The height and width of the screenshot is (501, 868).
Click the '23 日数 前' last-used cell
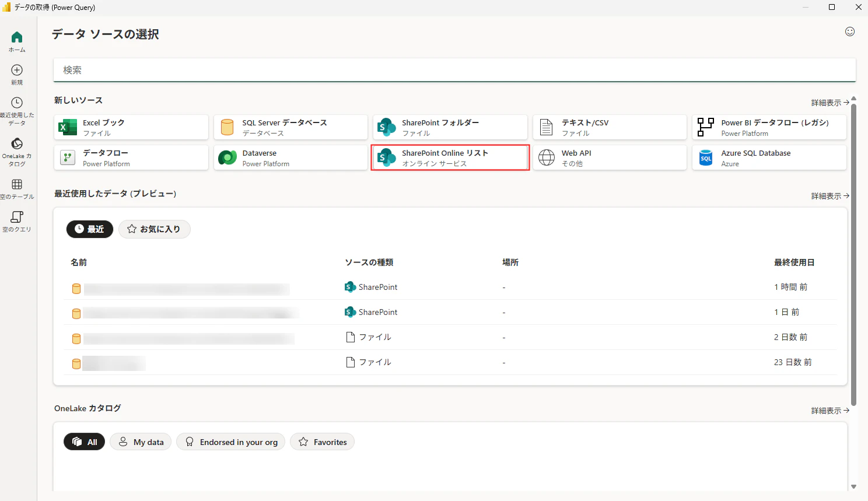pyautogui.click(x=793, y=362)
